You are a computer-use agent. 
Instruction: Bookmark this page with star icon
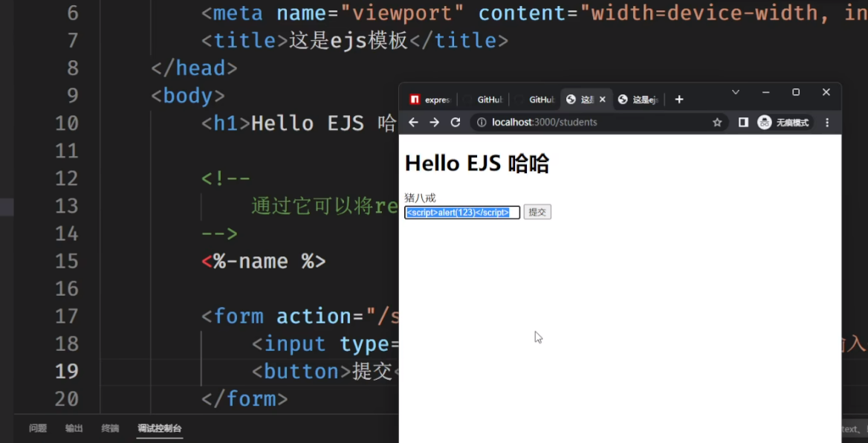coord(717,123)
